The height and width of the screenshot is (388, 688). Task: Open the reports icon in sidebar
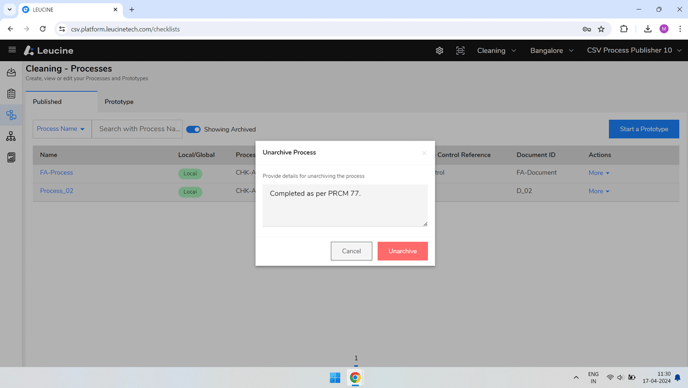pyautogui.click(x=11, y=157)
